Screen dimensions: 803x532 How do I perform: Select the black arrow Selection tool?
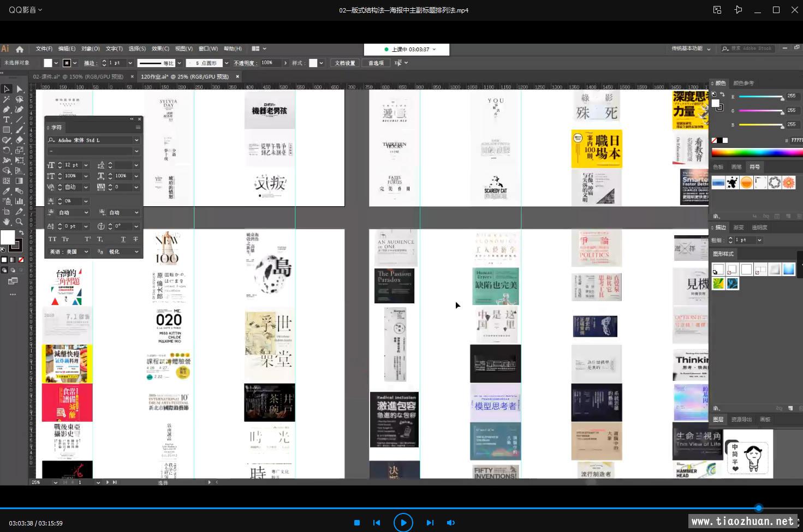point(7,89)
